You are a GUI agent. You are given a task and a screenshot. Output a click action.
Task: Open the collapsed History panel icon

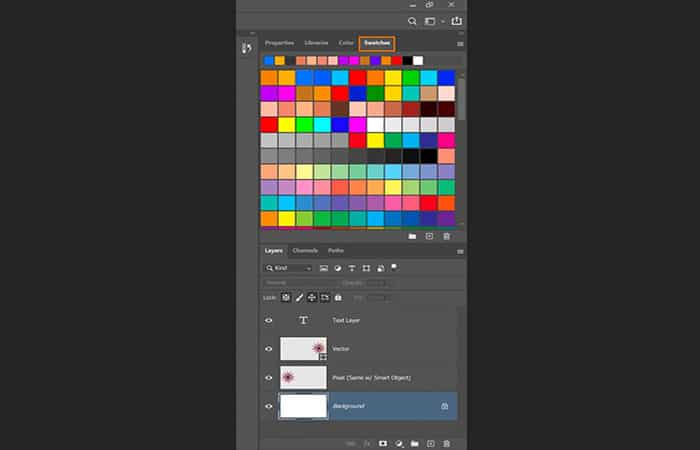tap(247, 48)
